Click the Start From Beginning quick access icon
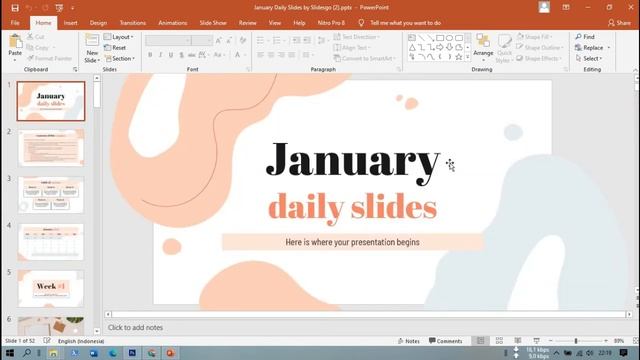This screenshot has height=360, width=640. pyautogui.click(x=59, y=8)
